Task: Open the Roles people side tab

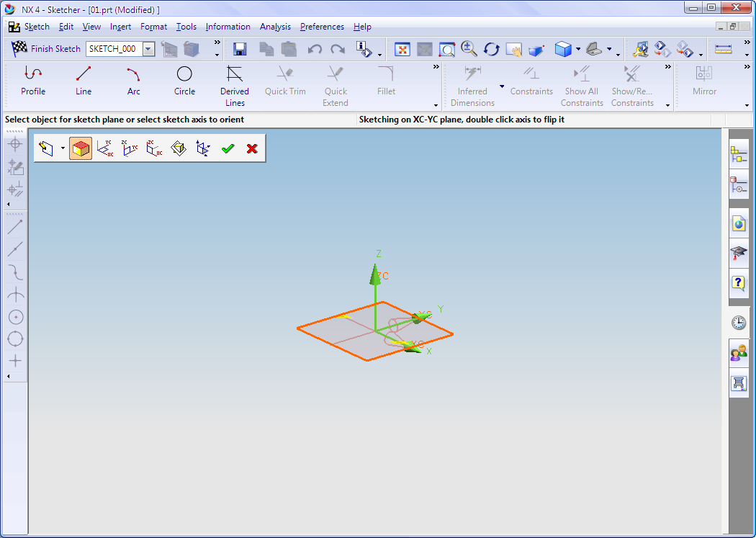Action: coord(739,354)
